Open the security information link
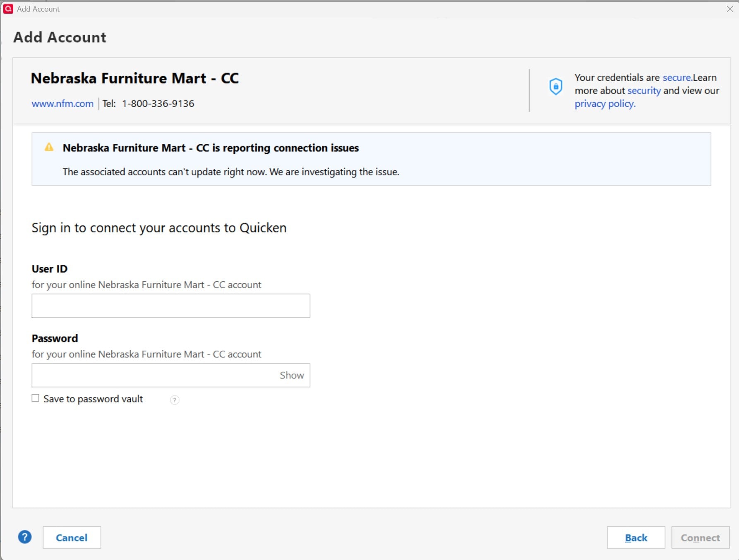This screenshot has width=739, height=560. point(644,91)
